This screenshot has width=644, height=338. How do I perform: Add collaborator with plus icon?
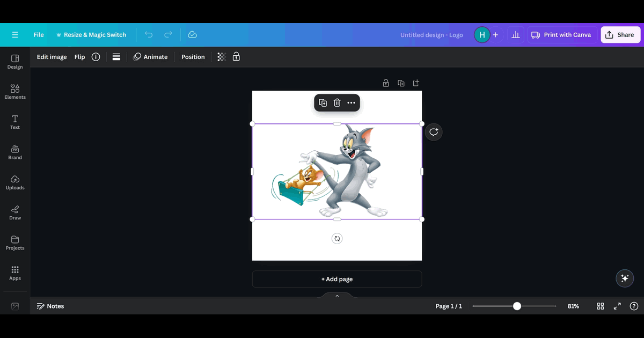click(495, 35)
